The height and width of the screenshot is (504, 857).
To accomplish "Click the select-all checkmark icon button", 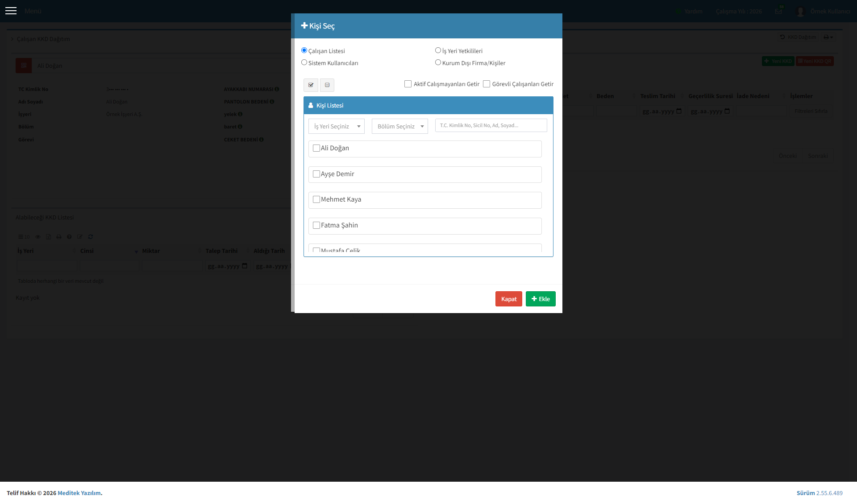I will 311,85.
